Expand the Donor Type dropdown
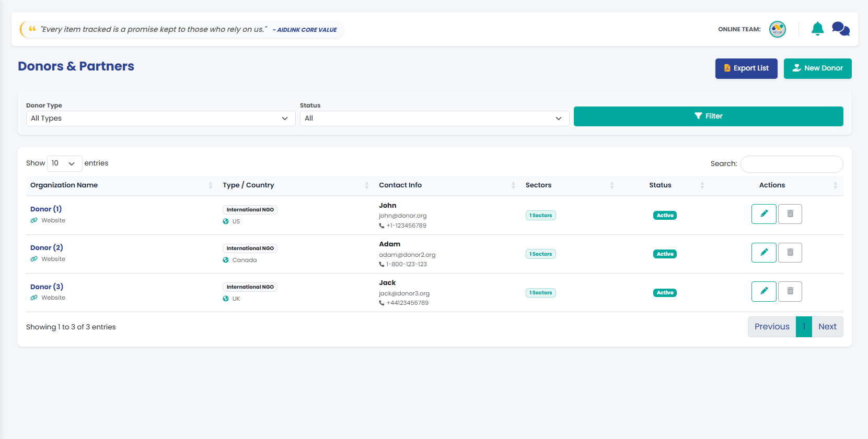The image size is (868, 439). (x=160, y=118)
